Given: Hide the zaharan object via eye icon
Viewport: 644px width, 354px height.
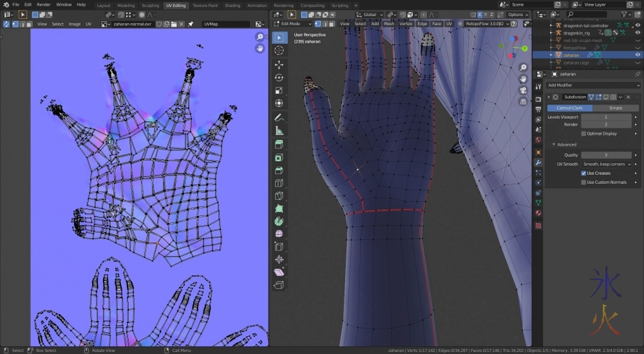Looking at the screenshot, I should (x=638, y=55).
